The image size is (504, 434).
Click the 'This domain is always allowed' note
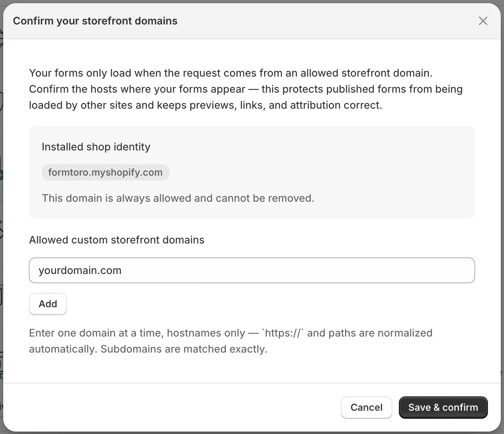[178, 198]
